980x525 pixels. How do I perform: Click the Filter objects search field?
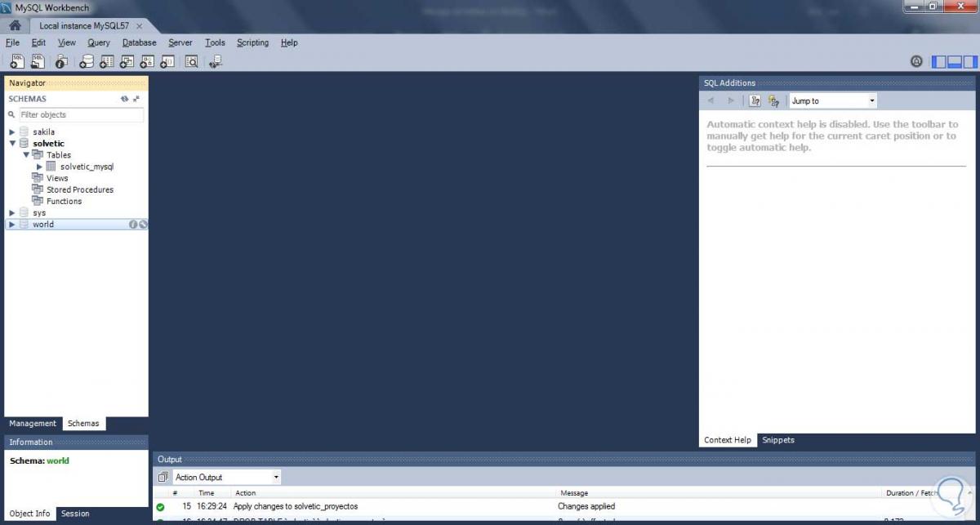point(81,115)
